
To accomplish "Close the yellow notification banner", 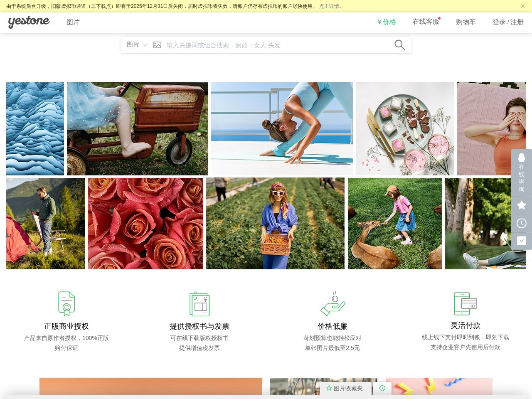I will (523, 6).
